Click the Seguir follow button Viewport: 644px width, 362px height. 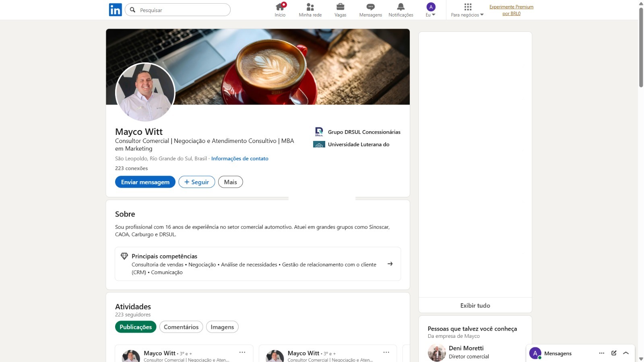(x=197, y=182)
